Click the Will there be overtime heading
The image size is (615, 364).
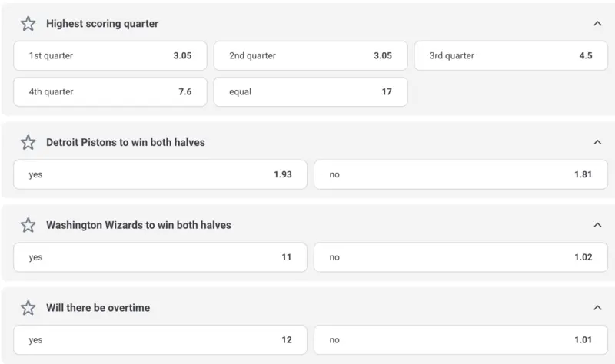98,308
